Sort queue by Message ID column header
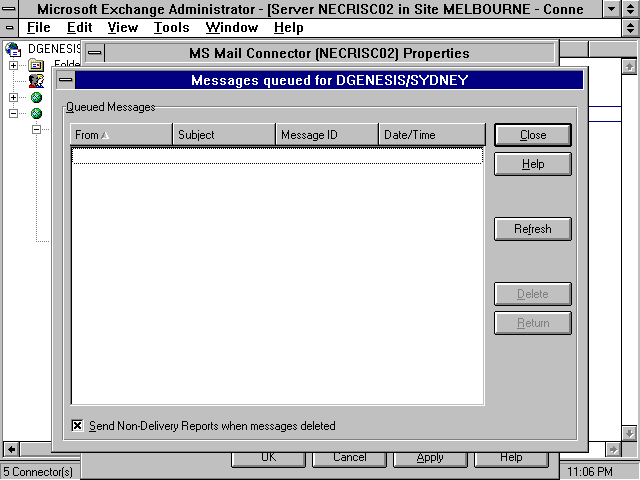Image resolution: width=640 pixels, height=480 pixels. click(327, 135)
